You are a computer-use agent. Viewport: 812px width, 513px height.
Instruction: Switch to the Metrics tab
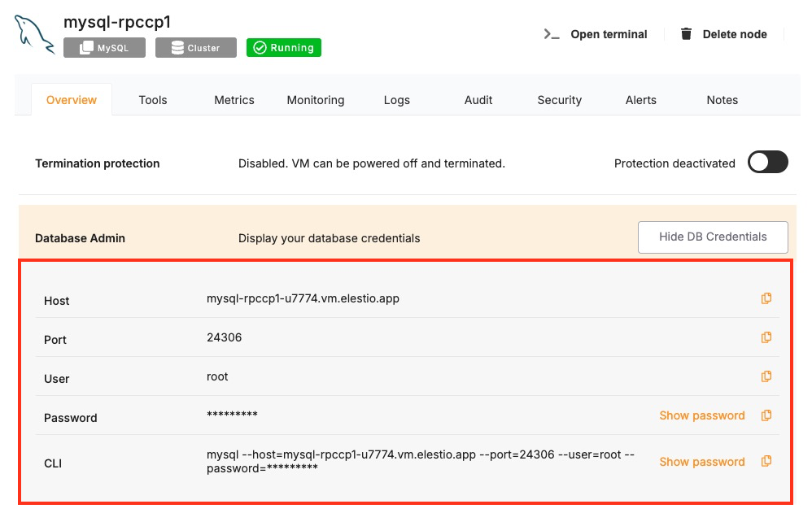pyautogui.click(x=234, y=100)
